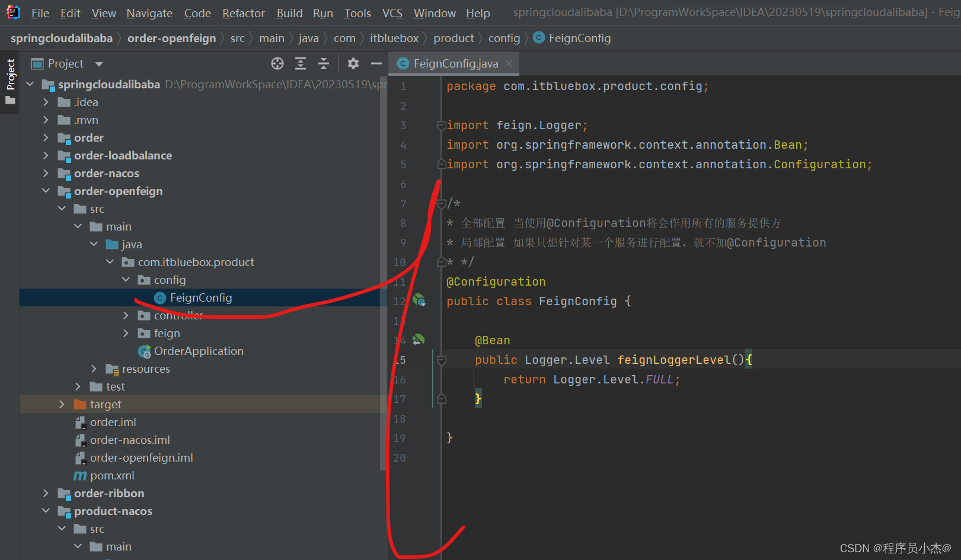Image resolution: width=961 pixels, height=560 pixels.
Task: Open the Refactor menu
Action: pos(243,13)
